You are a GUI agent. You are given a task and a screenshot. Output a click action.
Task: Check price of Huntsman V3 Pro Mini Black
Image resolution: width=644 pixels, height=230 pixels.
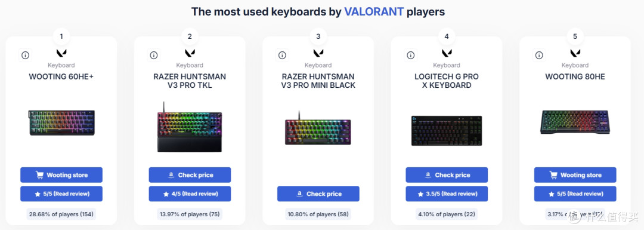pos(318,194)
